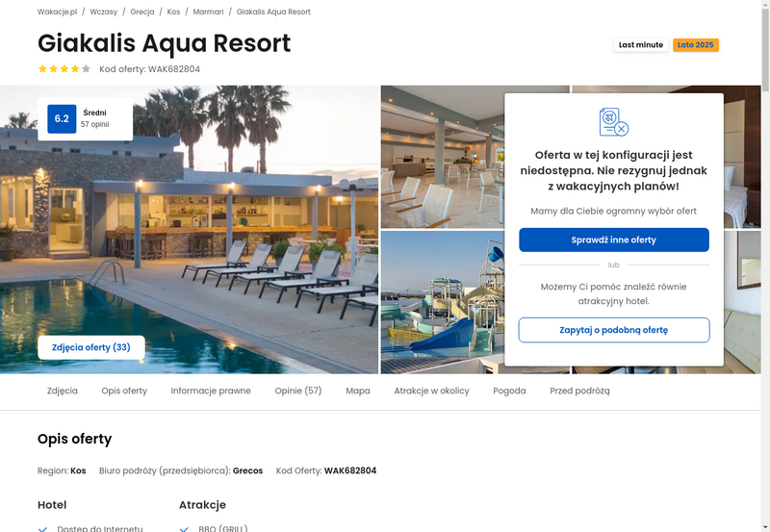
Task: Open Grecja breadcrumb link
Action: [x=141, y=12]
